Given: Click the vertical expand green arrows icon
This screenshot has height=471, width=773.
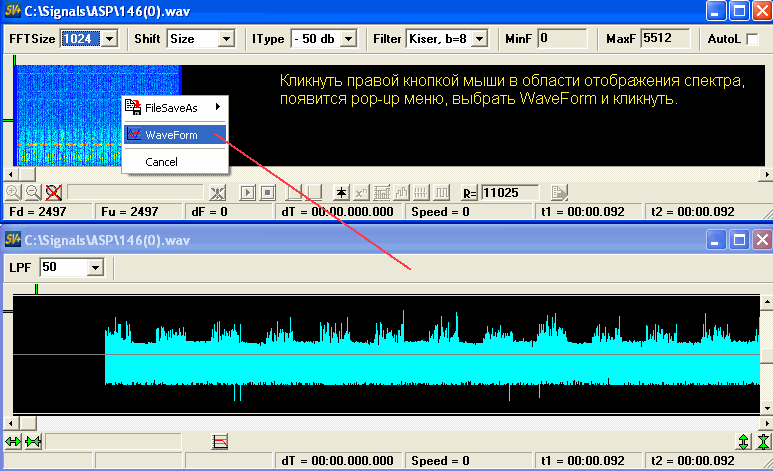Looking at the screenshot, I should [x=743, y=441].
